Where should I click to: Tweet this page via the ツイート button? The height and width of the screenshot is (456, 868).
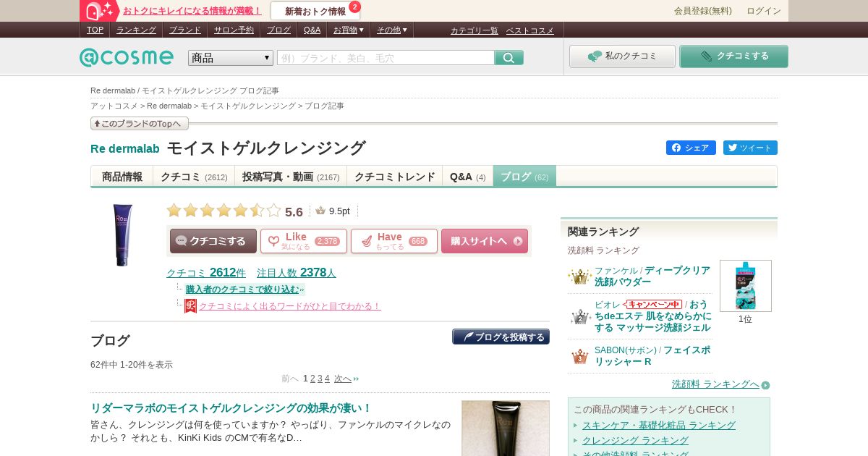point(750,148)
